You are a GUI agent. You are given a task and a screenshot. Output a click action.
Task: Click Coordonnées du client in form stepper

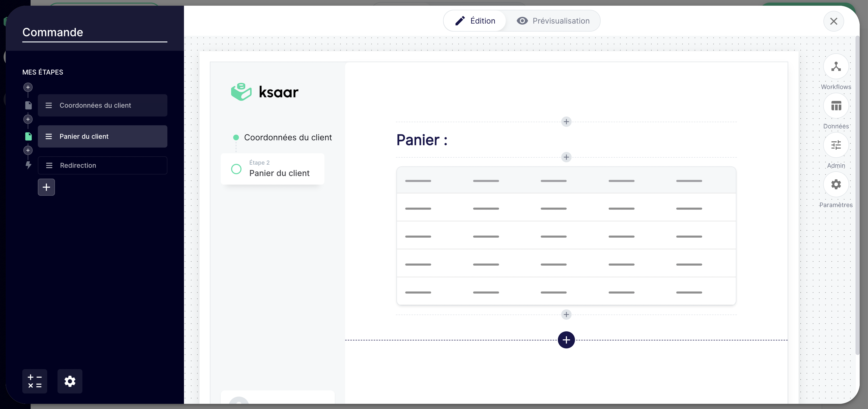(288, 137)
